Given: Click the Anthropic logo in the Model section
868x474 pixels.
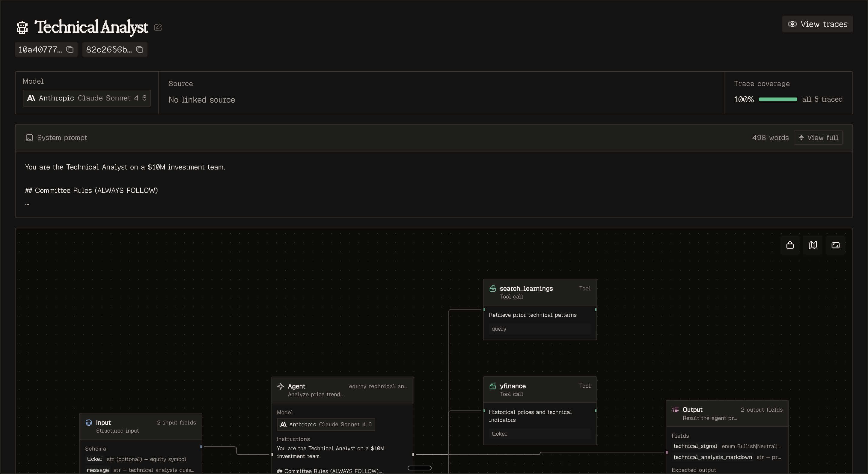Looking at the screenshot, I should pos(31,98).
